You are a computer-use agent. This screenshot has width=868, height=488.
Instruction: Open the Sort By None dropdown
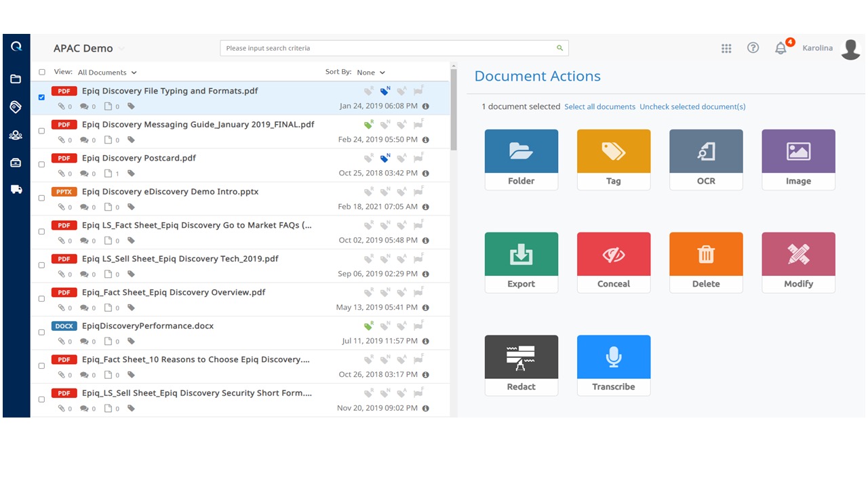pyautogui.click(x=371, y=73)
